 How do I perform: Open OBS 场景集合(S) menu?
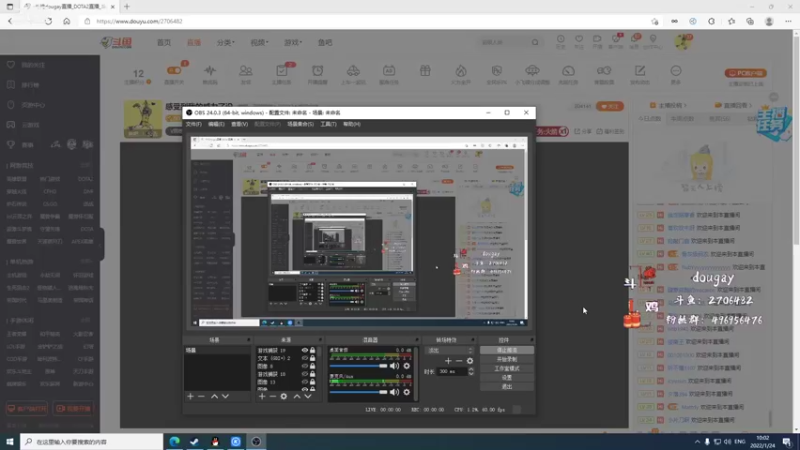[x=300, y=124]
